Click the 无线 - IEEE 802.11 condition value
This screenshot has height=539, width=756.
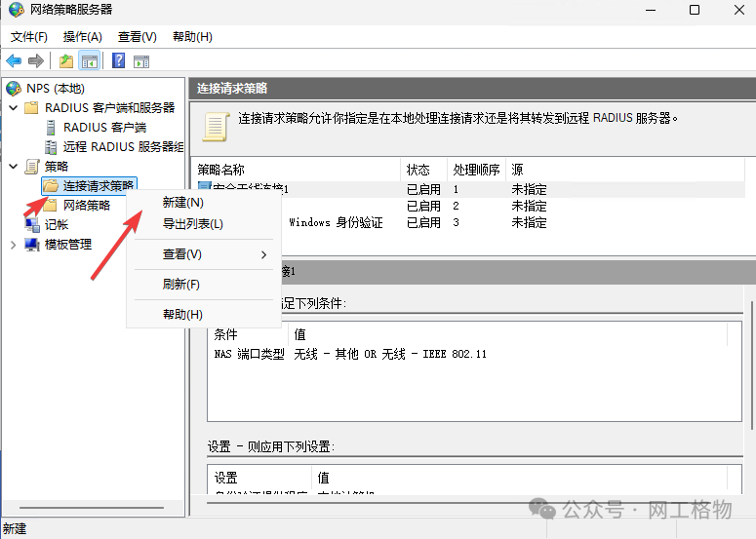tap(434, 354)
